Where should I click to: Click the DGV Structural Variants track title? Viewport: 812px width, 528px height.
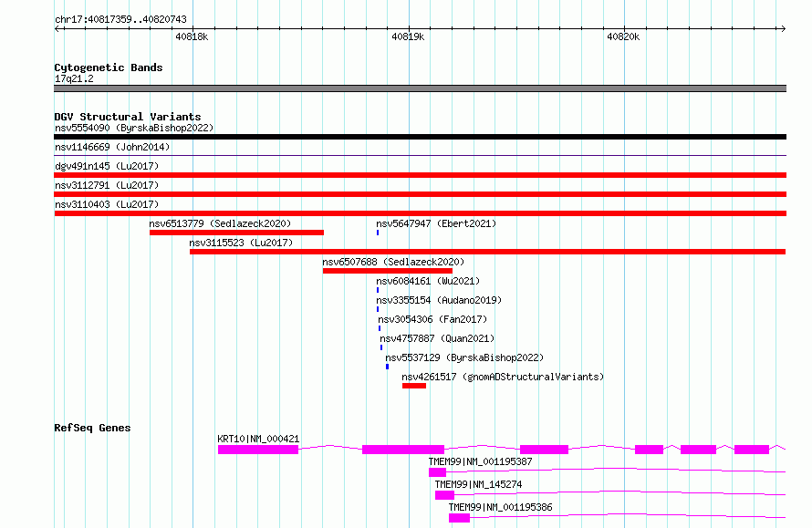[x=128, y=117]
